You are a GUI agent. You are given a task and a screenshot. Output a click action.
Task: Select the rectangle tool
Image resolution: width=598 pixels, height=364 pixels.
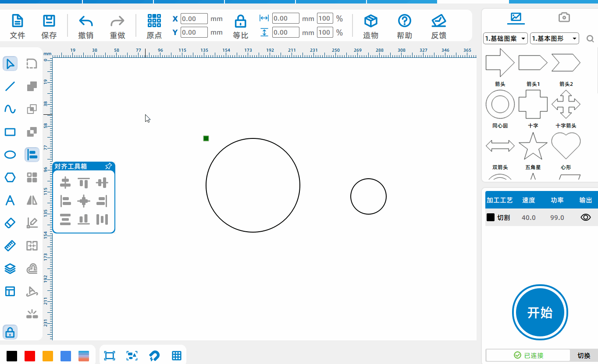coord(10,132)
